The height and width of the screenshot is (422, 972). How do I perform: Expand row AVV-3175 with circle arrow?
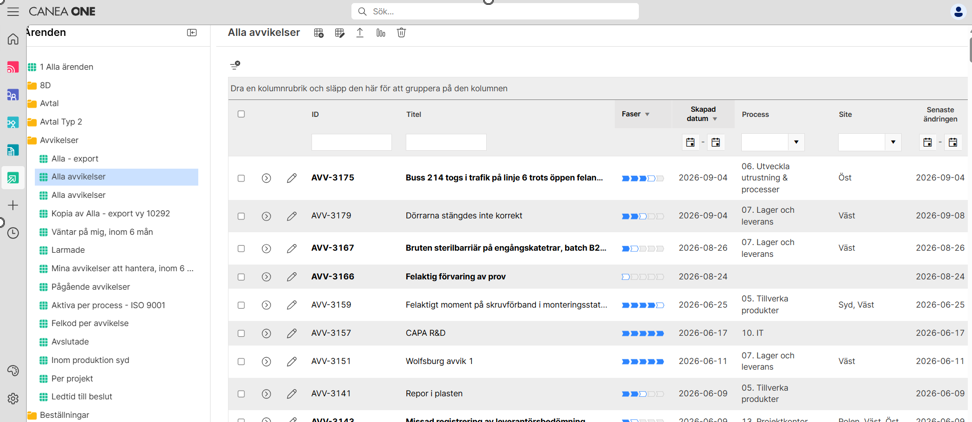pyautogui.click(x=267, y=178)
